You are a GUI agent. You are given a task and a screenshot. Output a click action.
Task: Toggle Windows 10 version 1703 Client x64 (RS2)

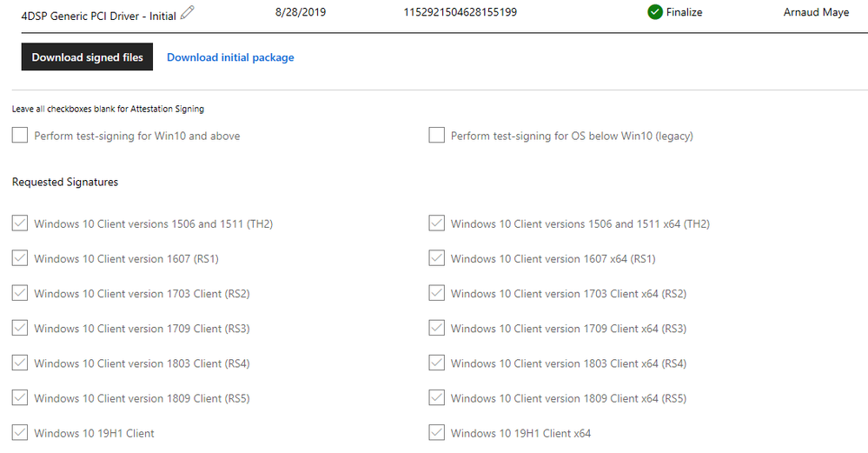pyautogui.click(x=437, y=293)
